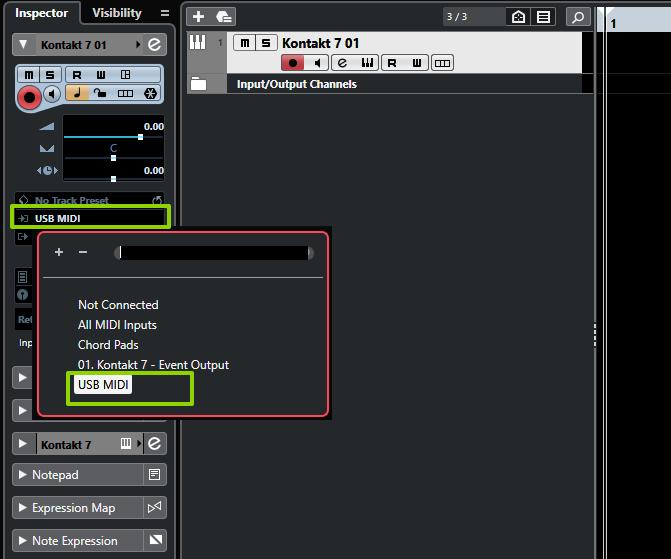This screenshot has height=559, width=671.
Task: Click the Add Track plus icon
Action: (x=198, y=17)
